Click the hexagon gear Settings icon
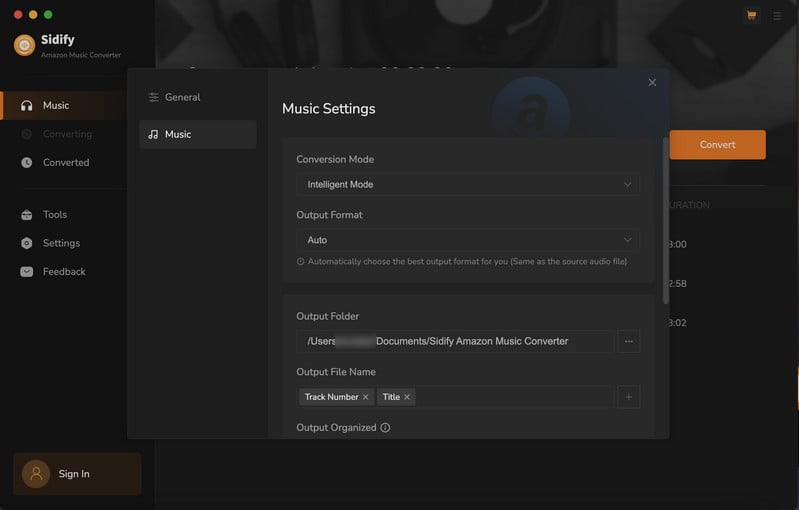The height and width of the screenshot is (510, 799). (x=26, y=243)
